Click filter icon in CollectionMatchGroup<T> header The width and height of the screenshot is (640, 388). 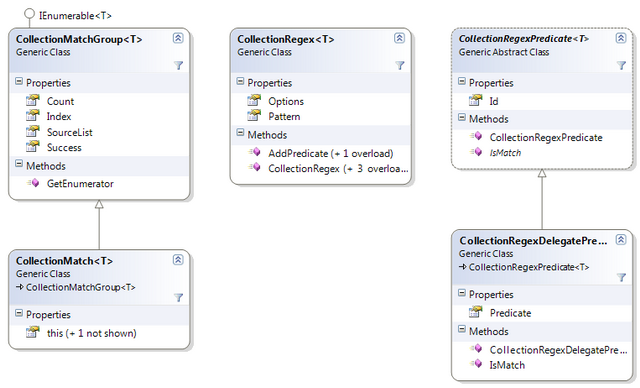click(x=178, y=65)
